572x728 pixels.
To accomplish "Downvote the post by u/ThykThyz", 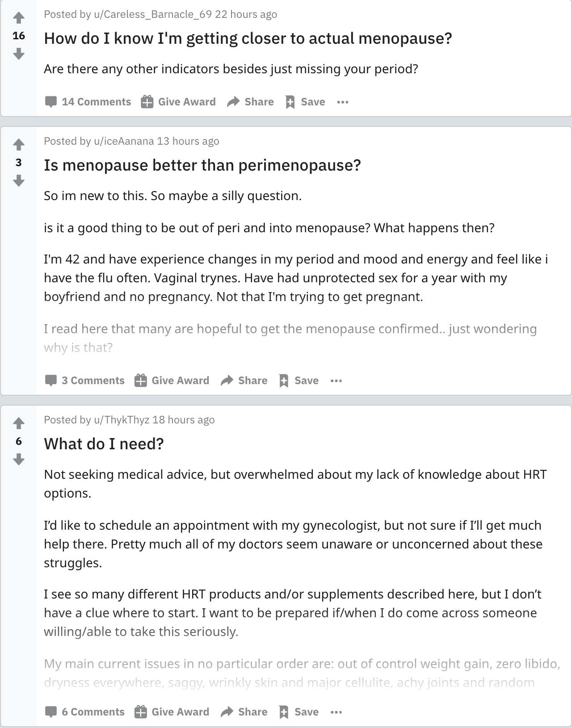I will point(18,459).
